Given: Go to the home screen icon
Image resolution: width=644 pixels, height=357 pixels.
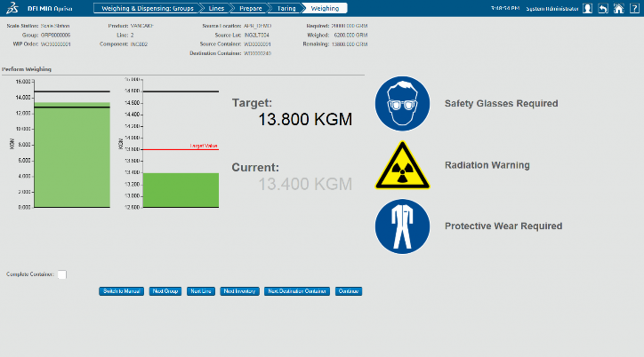Looking at the screenshot, I should (x=618, y=8).
